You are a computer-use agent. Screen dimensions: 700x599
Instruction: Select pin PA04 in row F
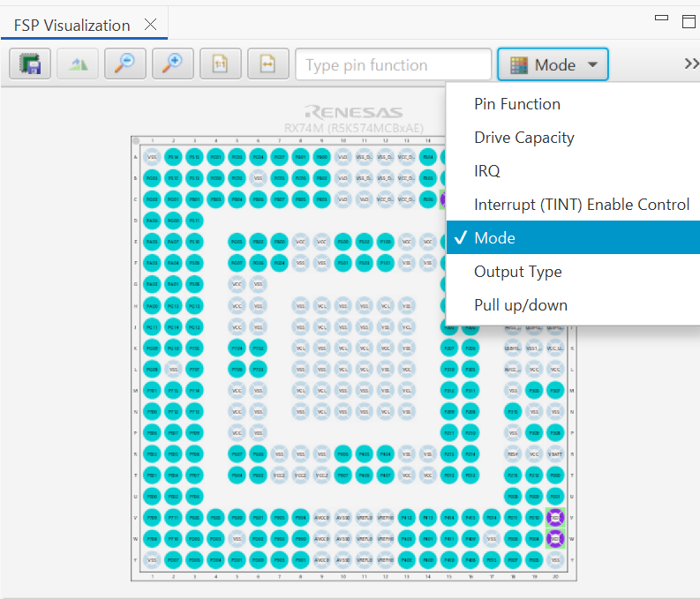pos(173,263)
